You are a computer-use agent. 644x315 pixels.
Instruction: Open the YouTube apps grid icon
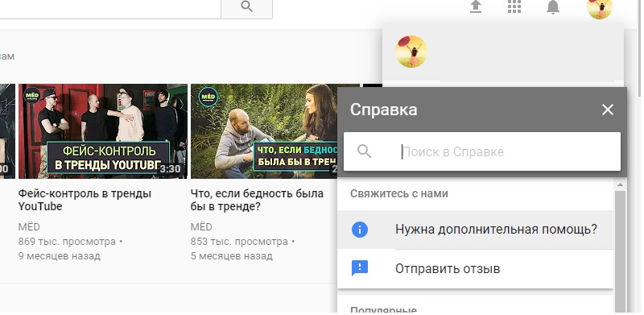pyautogui.click(x=514, y=6)
